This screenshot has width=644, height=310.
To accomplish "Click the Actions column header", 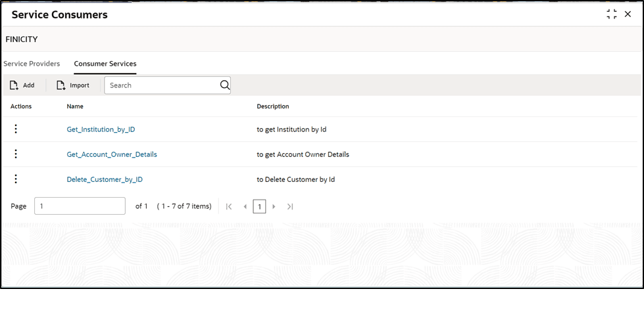I will point(21,106).
